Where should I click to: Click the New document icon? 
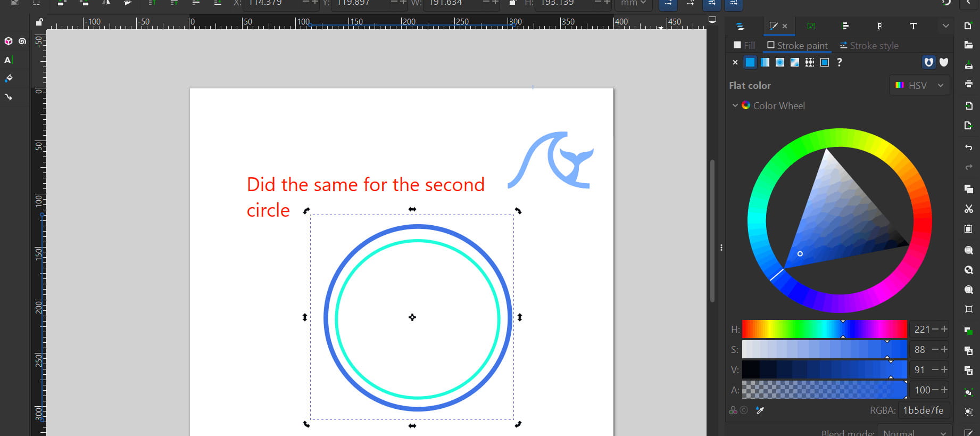(x=968, y=26)
